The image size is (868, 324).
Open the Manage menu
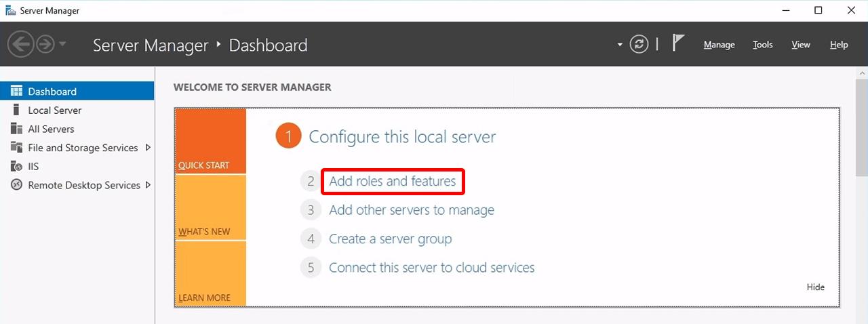coord(719,45)
